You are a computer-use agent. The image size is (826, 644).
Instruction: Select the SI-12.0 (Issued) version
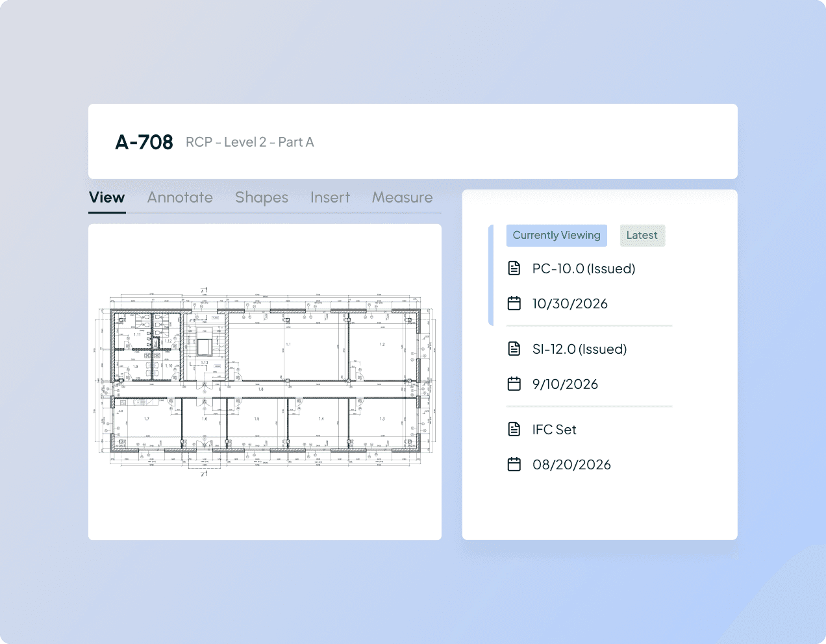pyautogui.click(x=580, y=349)
